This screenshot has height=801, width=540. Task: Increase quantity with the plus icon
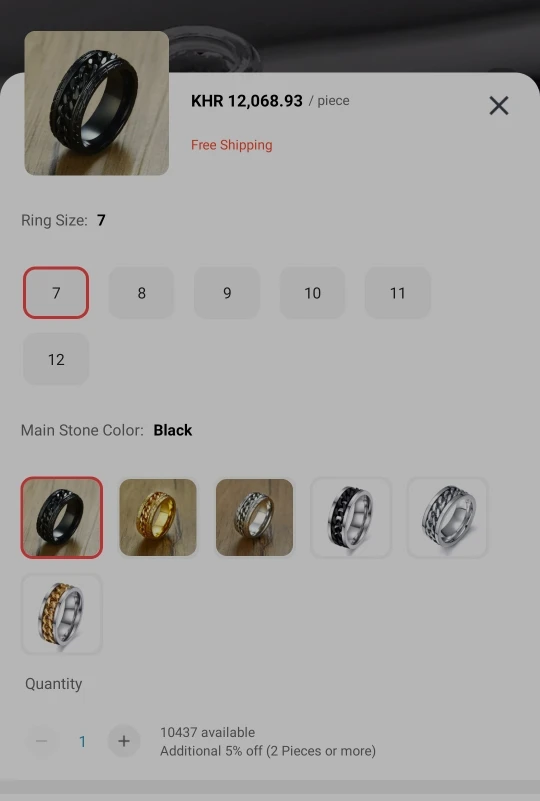[x=124, y=741]
